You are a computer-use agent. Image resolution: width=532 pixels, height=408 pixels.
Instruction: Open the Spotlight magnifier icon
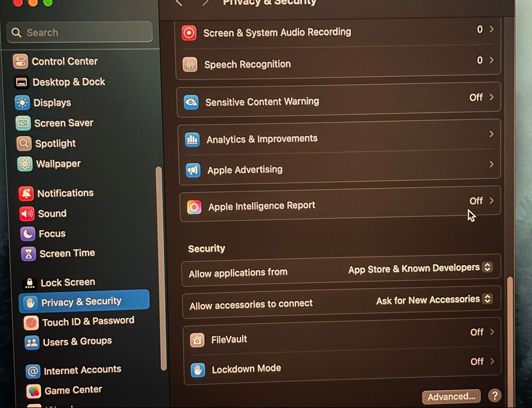click(24, 144)
